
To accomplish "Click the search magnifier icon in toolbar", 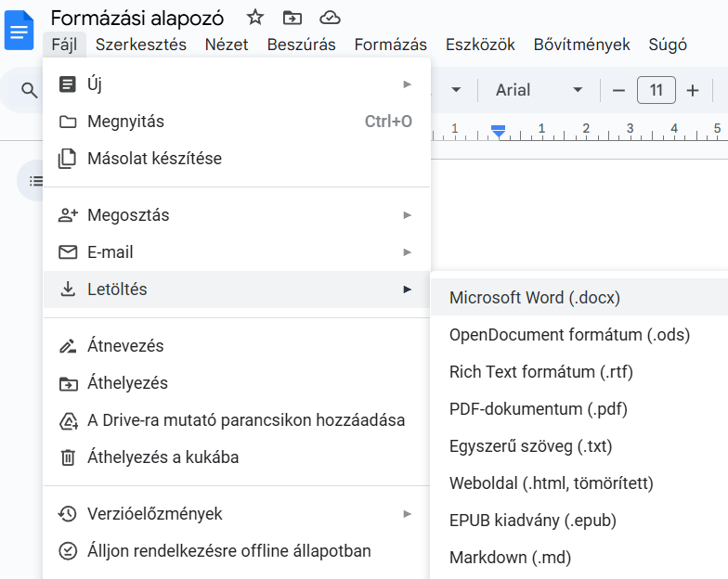I will 30,91.
